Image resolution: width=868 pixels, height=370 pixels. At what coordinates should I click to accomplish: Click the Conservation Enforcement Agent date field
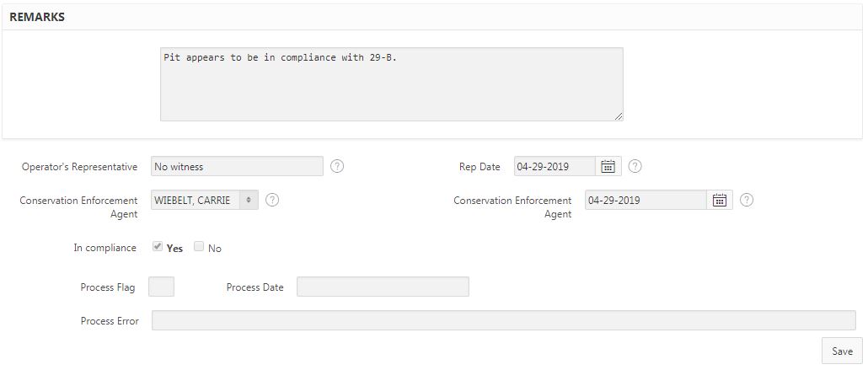coord(646,200)
